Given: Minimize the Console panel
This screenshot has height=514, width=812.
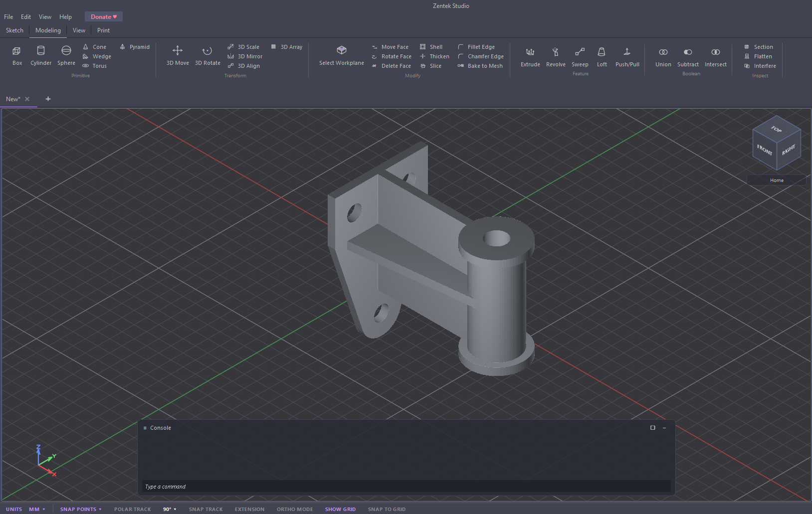Looking at the screenshot, I should coord(664,428).
